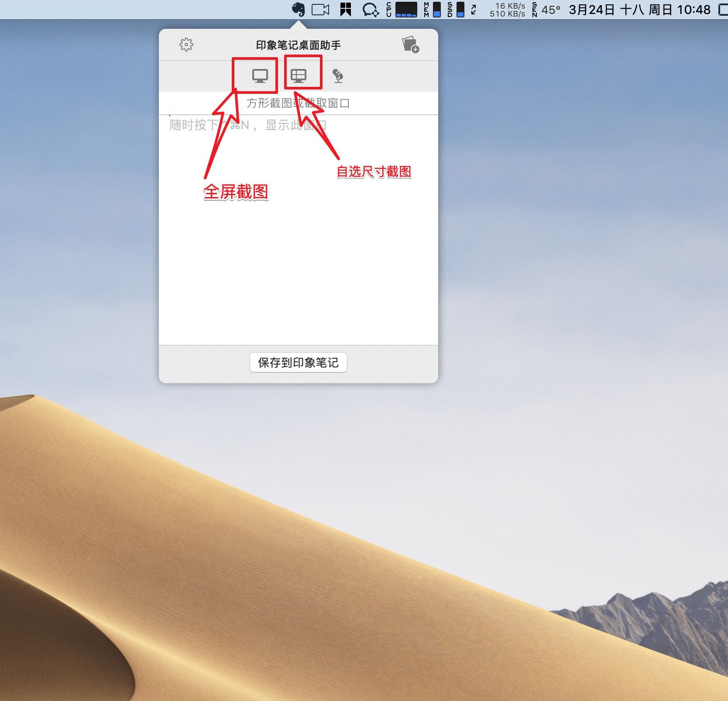The image size is (728, 701).
Task: Click the 印象笔记桌面助手 title text
Action: point(299,45)
